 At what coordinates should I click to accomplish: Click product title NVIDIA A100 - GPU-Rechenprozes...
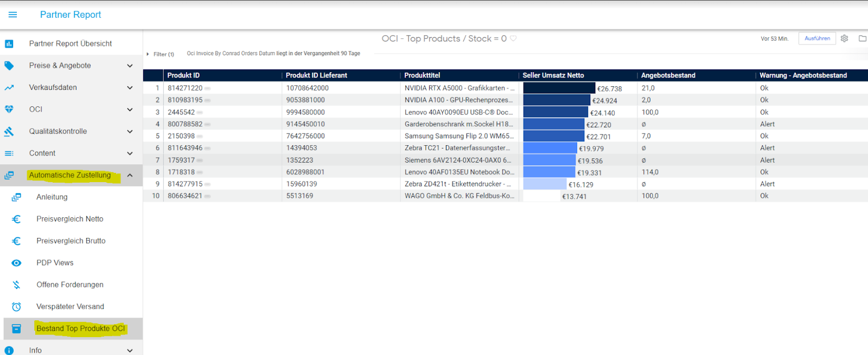tap(458, 100)
